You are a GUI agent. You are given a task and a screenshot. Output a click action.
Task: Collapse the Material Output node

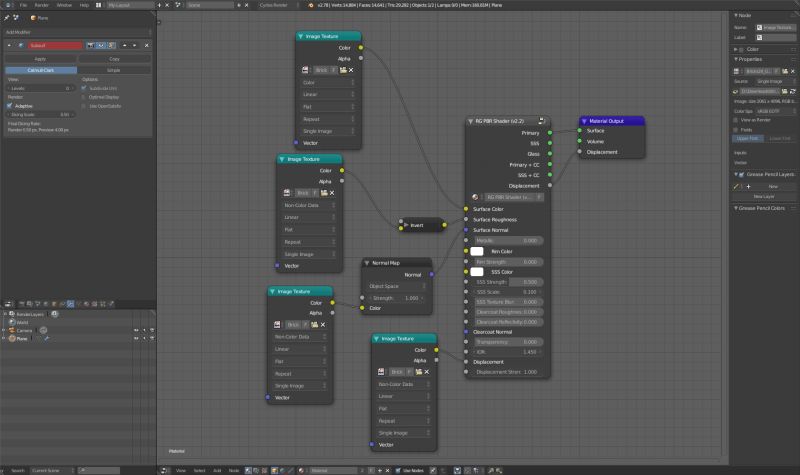tap(584, 121)
